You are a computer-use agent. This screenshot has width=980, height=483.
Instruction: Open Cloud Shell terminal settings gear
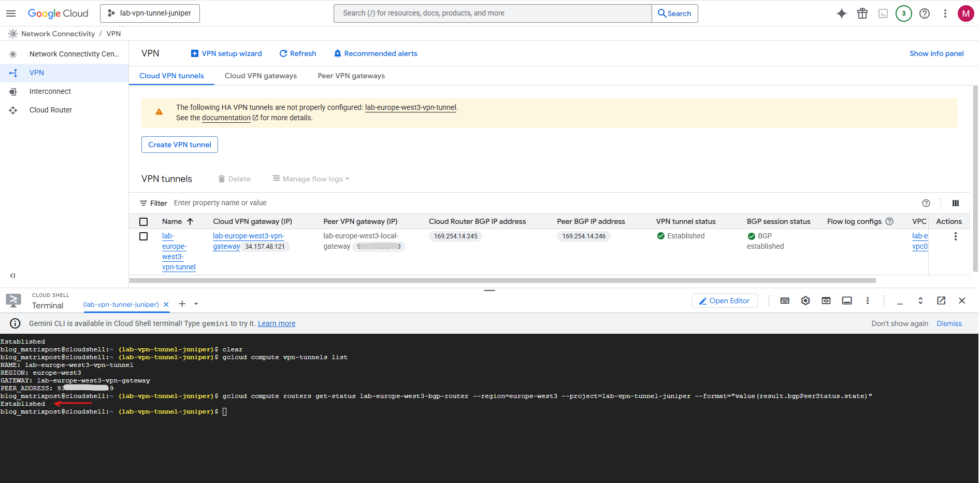click(x=805, y=301)
